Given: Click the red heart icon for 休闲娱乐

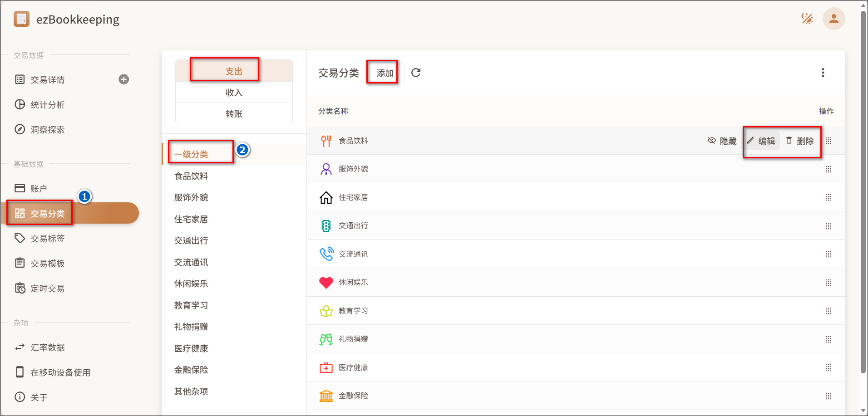Looking at the screenshot, I should click(x=326, y=283).
